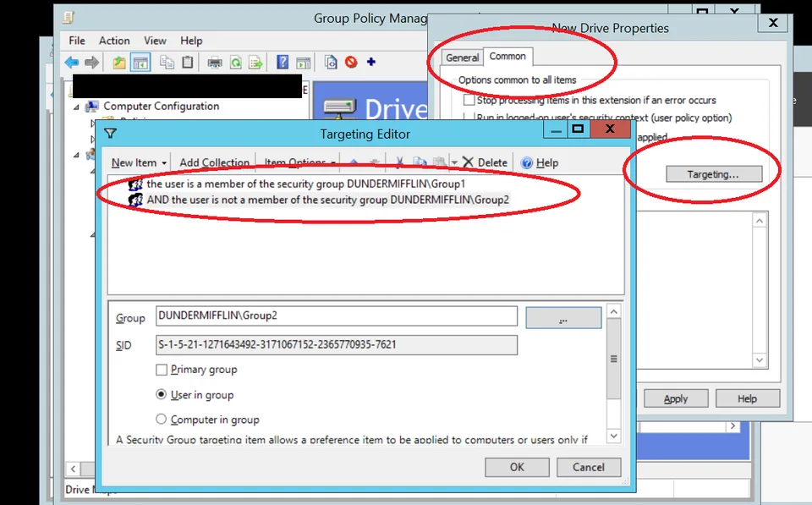Open the View menu
The height and width of the screenshot is (505, 812).
[155, 41]
